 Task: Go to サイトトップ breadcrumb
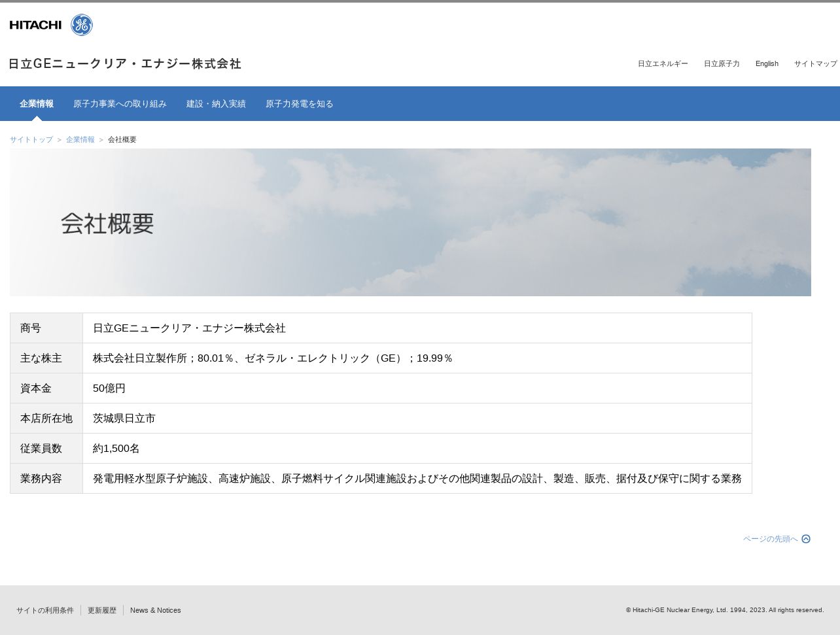(31, 140)
